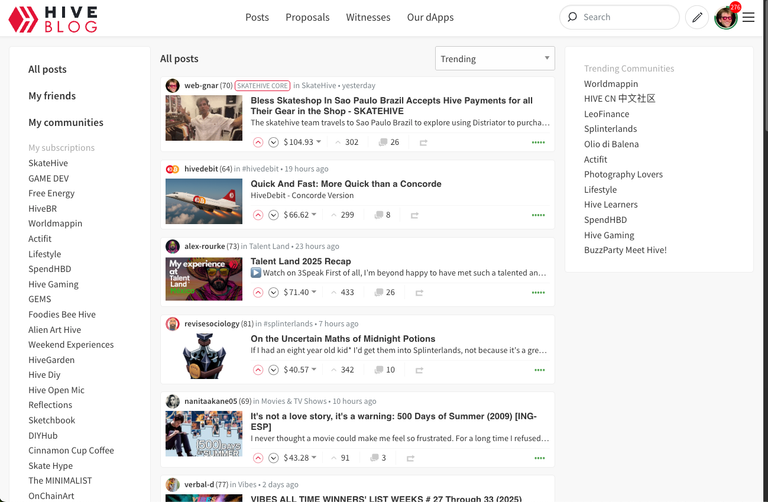768x502 pixels.
Task: Open Photography Lovers trending community
Action: pyautogui.click(x=623, y=174)
